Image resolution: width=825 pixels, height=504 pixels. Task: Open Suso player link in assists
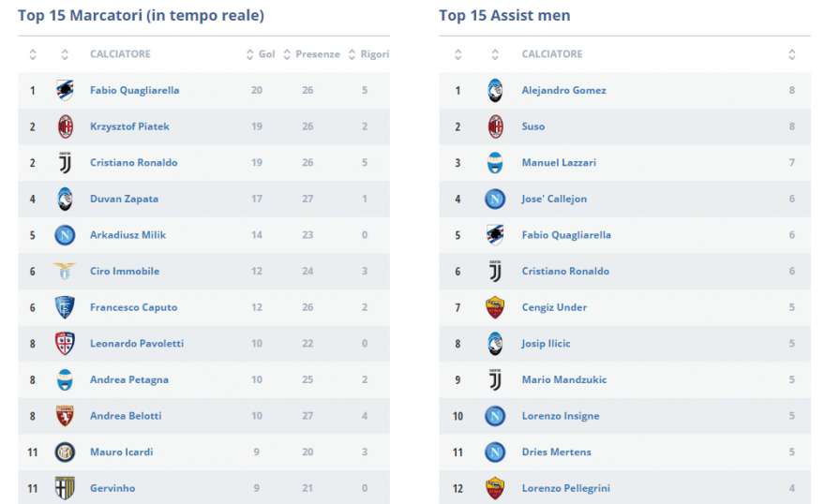pyautogui.click(x=533, y=126)
